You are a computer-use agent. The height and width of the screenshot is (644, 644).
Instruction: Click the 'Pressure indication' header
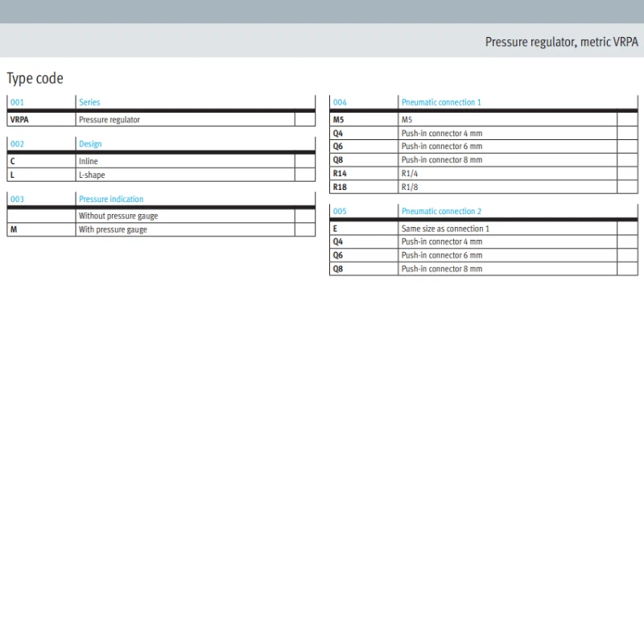click(x=111, y=199)
